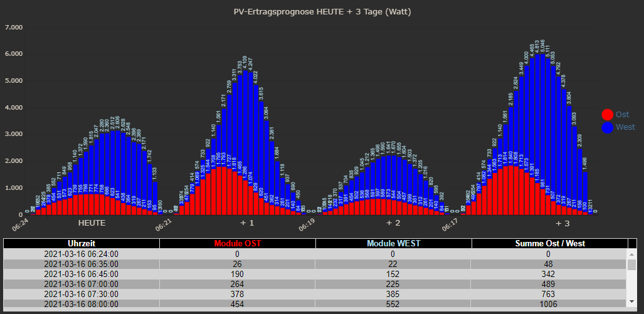Sort by the Module WEST column header
644x314 pixels.
pyautogui.click(x=393, y=243)
